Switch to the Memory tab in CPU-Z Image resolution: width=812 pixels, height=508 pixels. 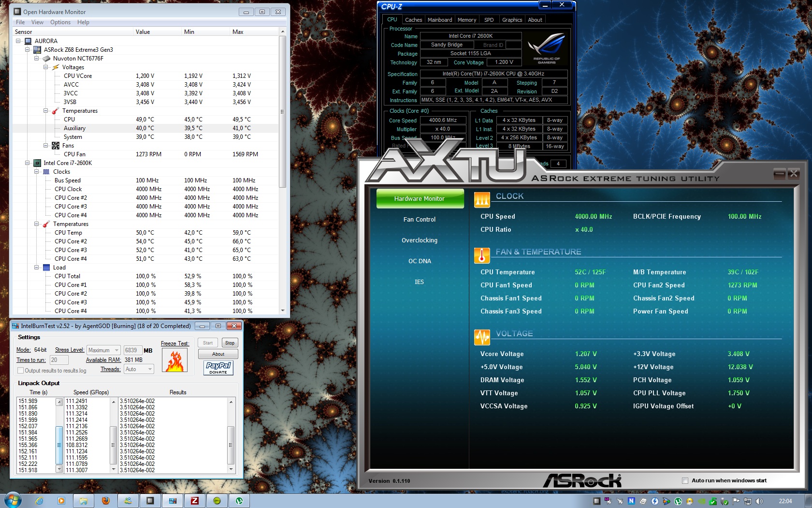pos(467,20)
